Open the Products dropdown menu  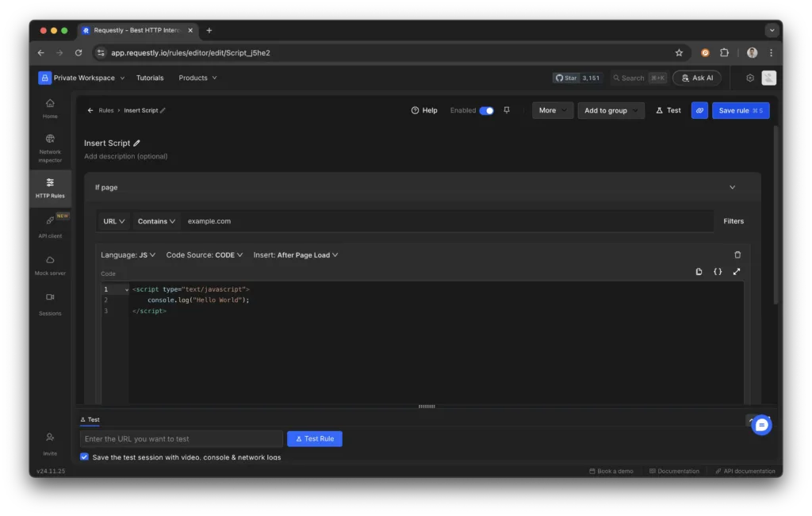(197, 78)
